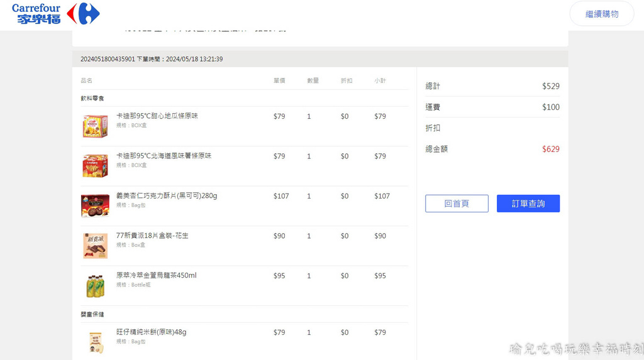644x360 pixels.
Task: Click order number 2024051800435901 text
Action: pyautogui.click(x=108, y=59)
